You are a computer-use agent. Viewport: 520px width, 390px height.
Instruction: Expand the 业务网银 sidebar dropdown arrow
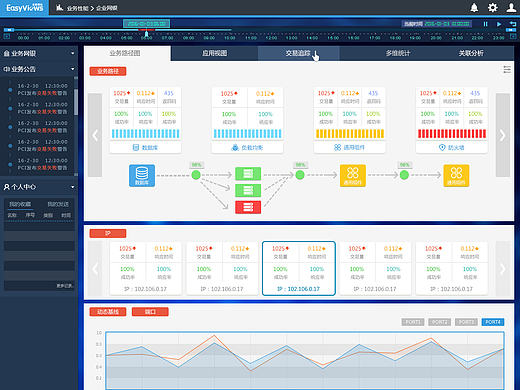tap(73, 53)
